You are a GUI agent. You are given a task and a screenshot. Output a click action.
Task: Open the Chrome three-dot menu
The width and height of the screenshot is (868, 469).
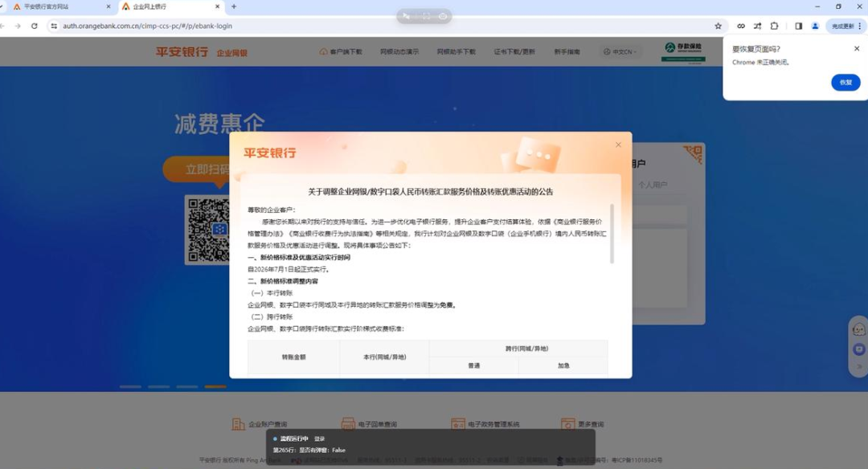(860, 26)
